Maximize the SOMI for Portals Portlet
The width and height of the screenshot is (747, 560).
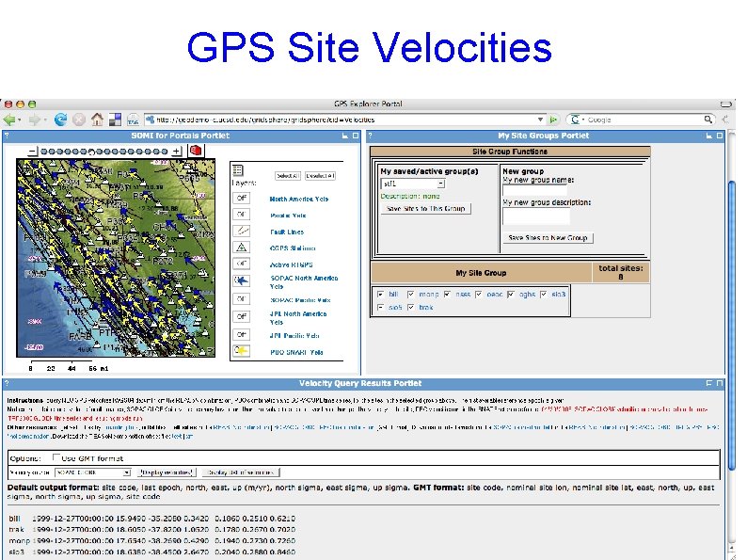click(356, 136)
